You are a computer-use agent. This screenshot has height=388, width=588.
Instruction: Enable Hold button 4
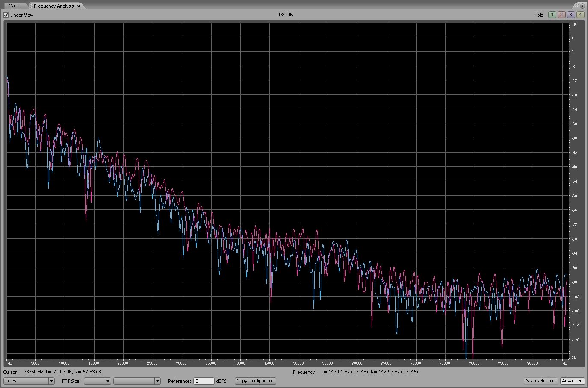pos(580,15)
